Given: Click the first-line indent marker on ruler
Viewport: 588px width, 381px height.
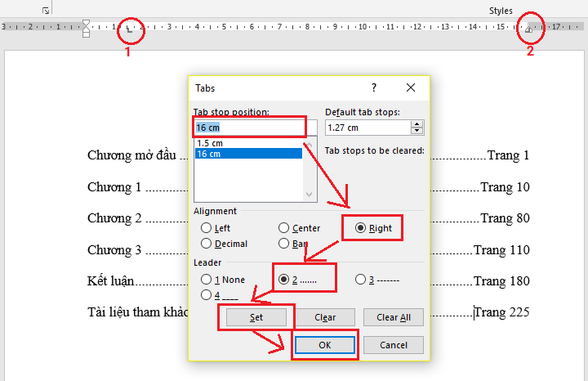Looking at the screenshot, I should coord(87,24).
